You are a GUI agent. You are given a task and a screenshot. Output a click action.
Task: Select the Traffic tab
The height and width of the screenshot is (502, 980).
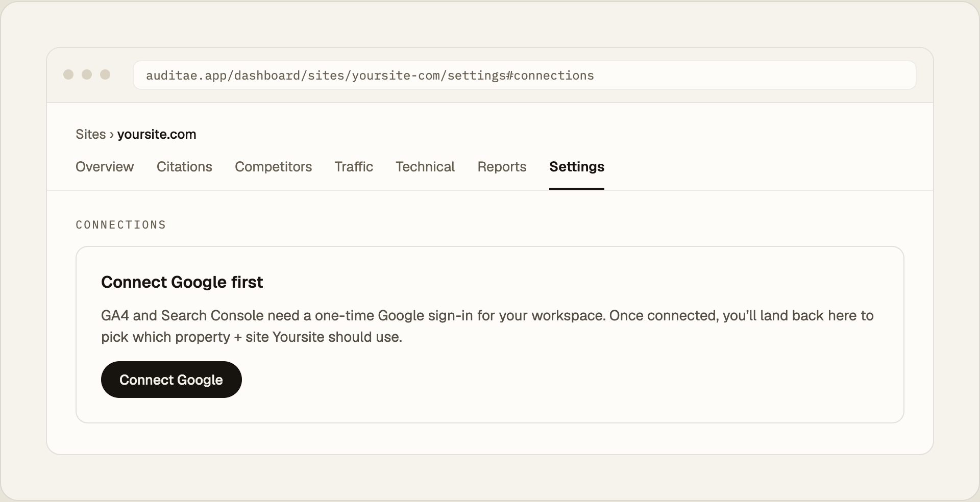(354, 167)
